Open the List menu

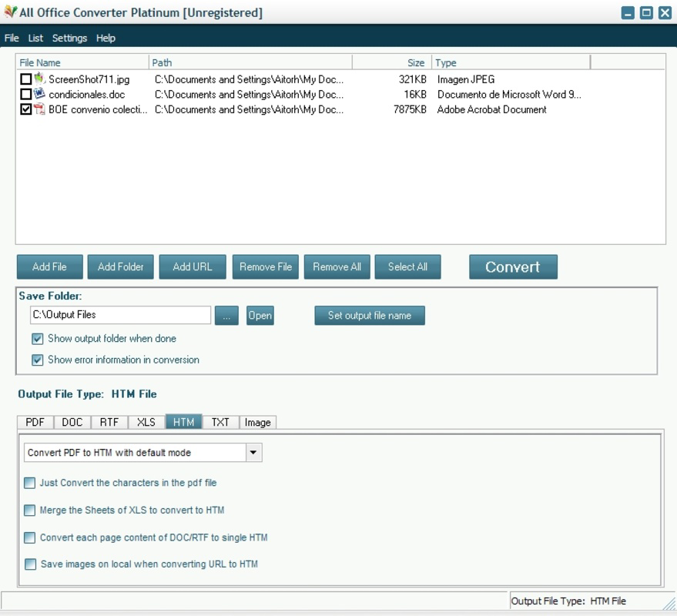click(35, 38)
